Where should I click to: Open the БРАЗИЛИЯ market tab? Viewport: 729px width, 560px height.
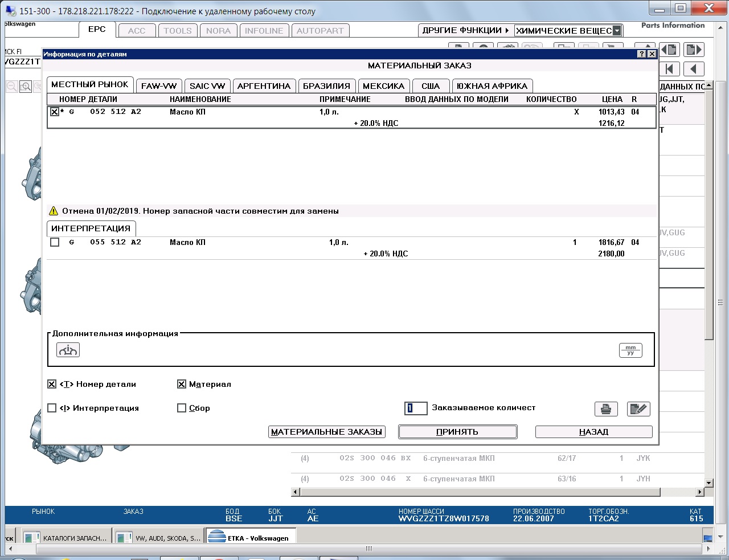coord(326,86)
